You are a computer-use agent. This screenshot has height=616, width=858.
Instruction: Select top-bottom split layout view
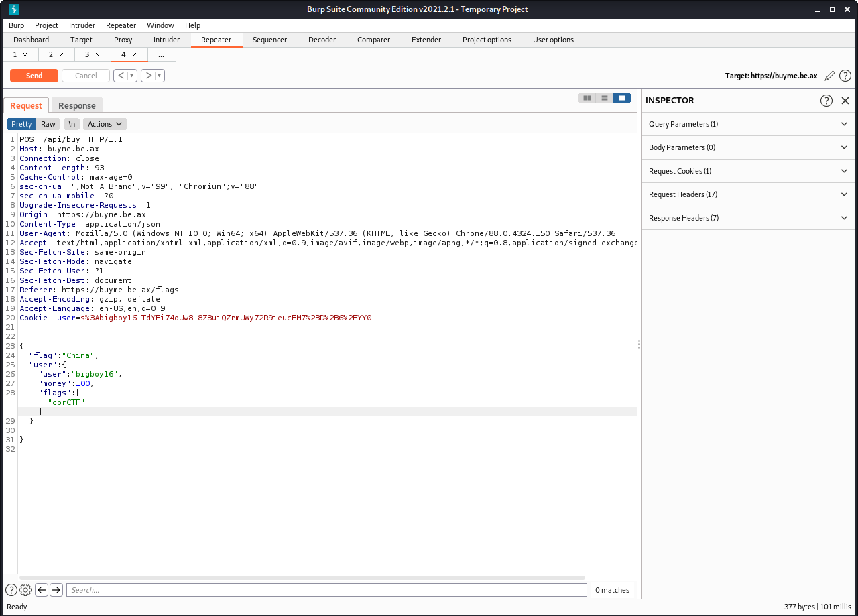click(x=605, y=98)
